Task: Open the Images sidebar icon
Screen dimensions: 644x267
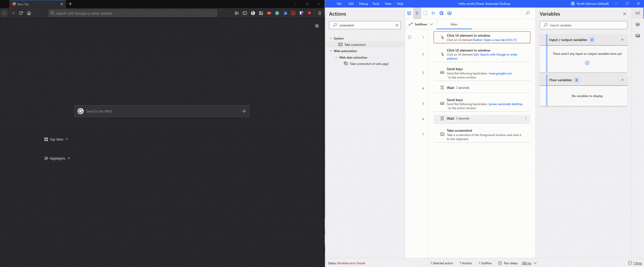Action: click(638, 36)
